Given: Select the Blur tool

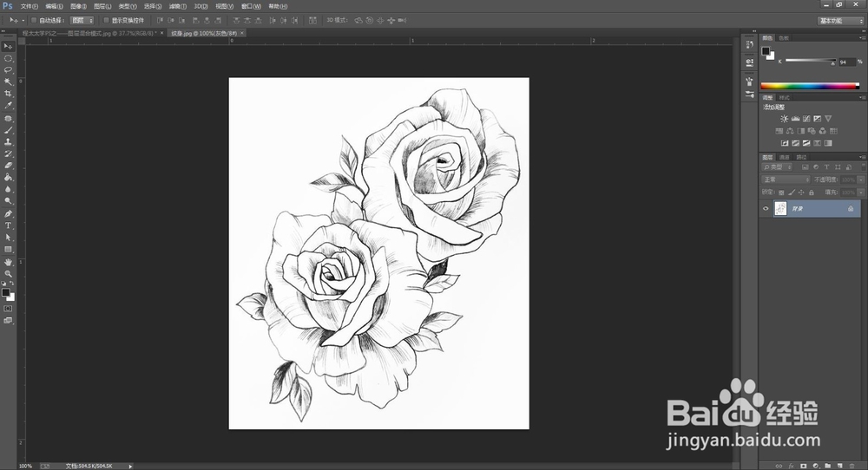Looking at the screenshot, I should click(x=8, y=189).
